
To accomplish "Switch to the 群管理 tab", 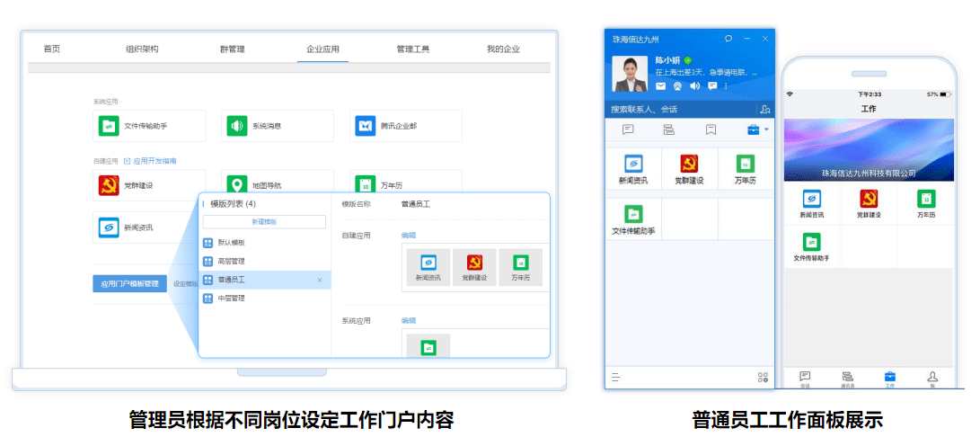I will [x=233, y=49].
